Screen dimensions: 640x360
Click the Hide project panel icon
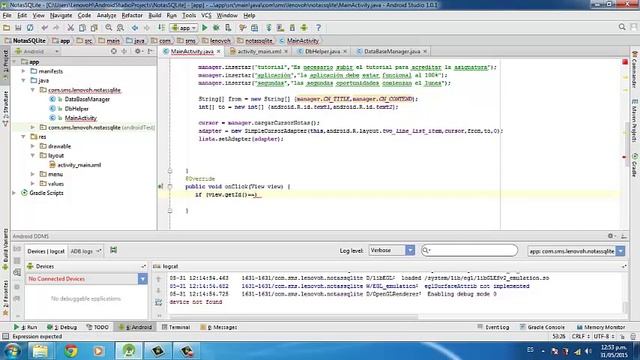150,51
